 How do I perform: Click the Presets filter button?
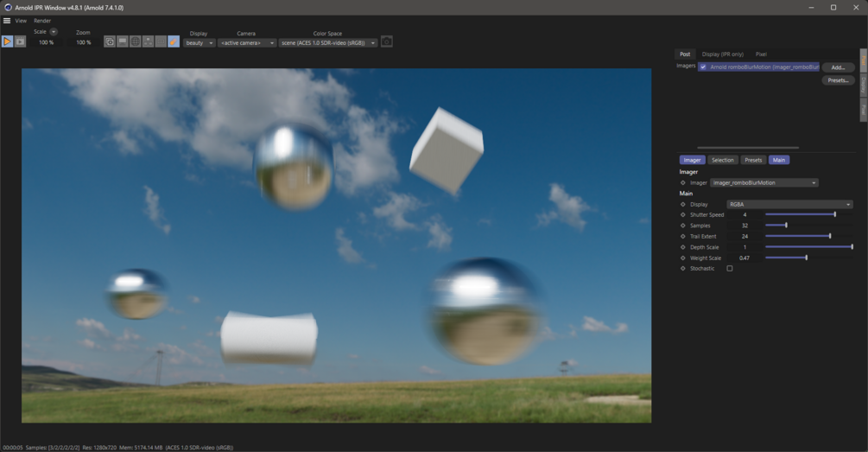coord(753,160)
